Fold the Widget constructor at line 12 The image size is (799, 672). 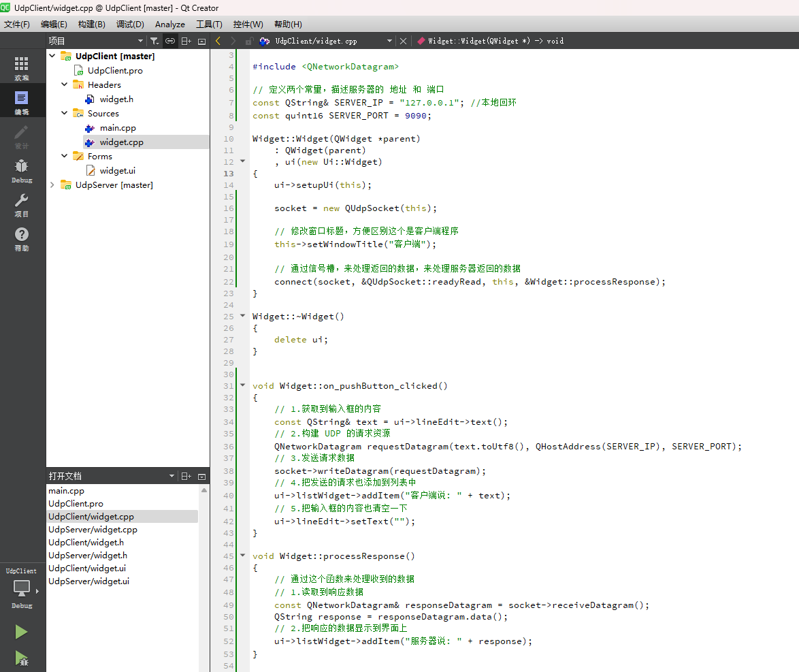(242, 161)
